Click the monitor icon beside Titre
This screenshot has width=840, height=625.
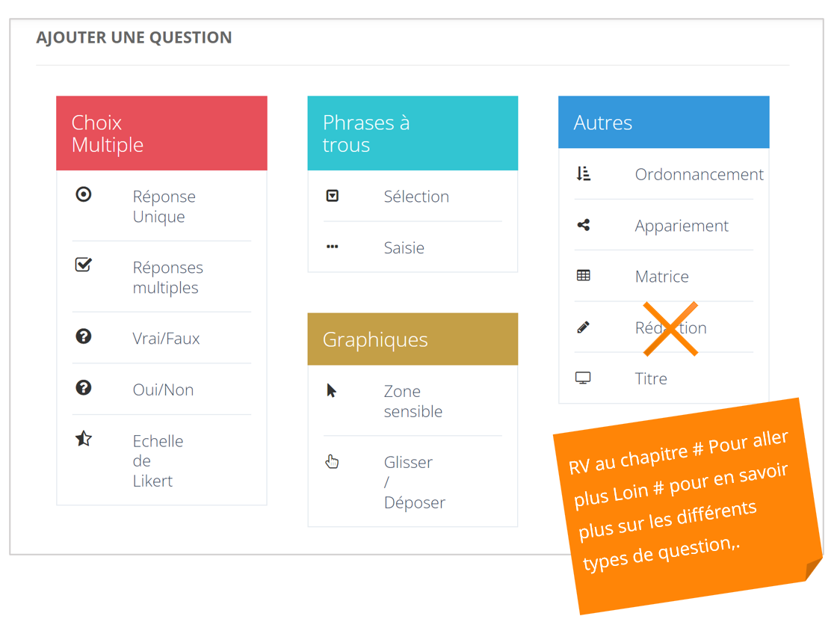pyautogui.click(x=584, y=378)
